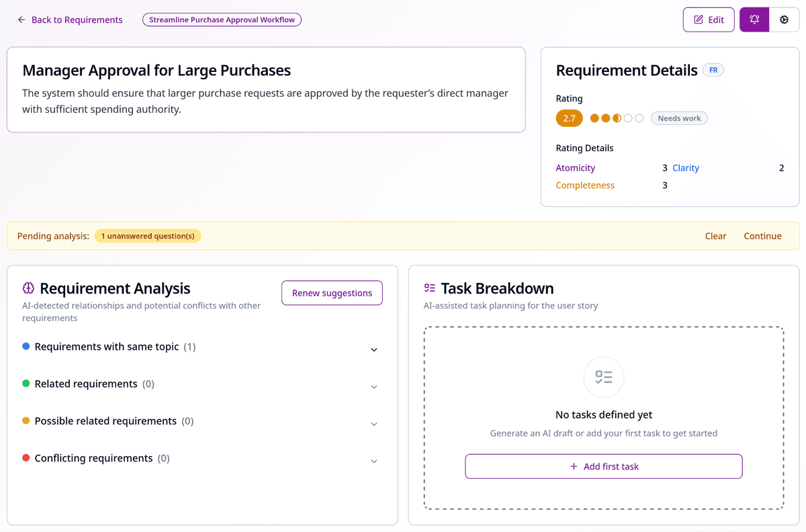Open the Streamline Purchase Approval Workflow pill

click(222, 19)
